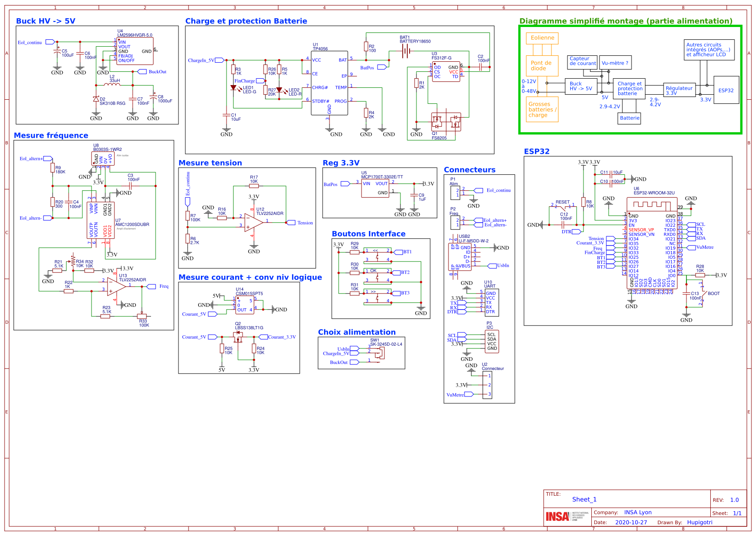Select the TLV2252AIDR op-amp symbol U13
The height and width of the screenshot is (536, 756).
coord(115,287)
